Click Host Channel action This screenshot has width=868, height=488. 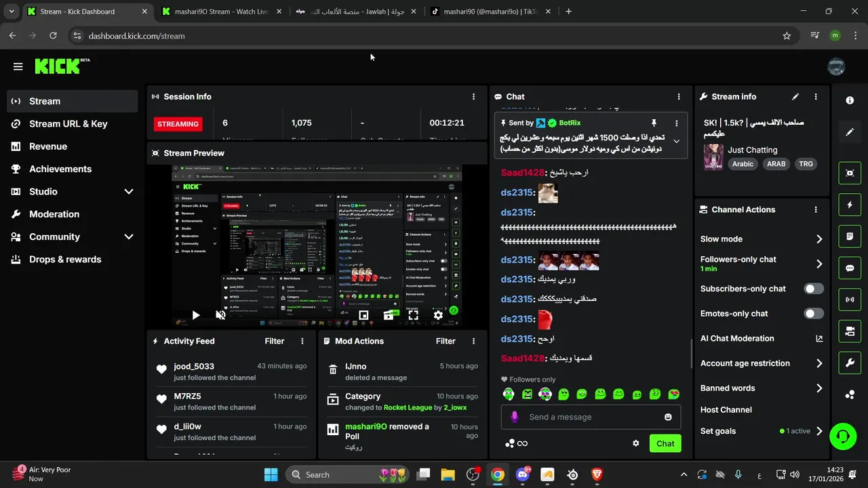[726, 410]
